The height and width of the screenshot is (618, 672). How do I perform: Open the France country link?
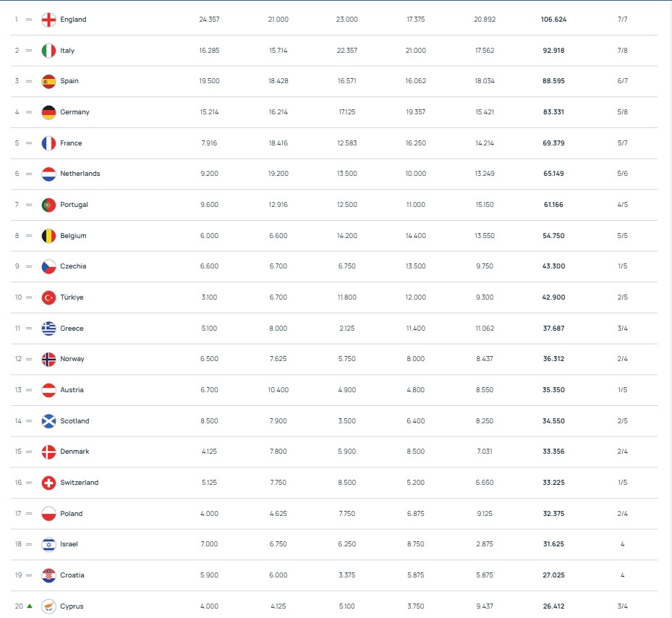point(71,143)
